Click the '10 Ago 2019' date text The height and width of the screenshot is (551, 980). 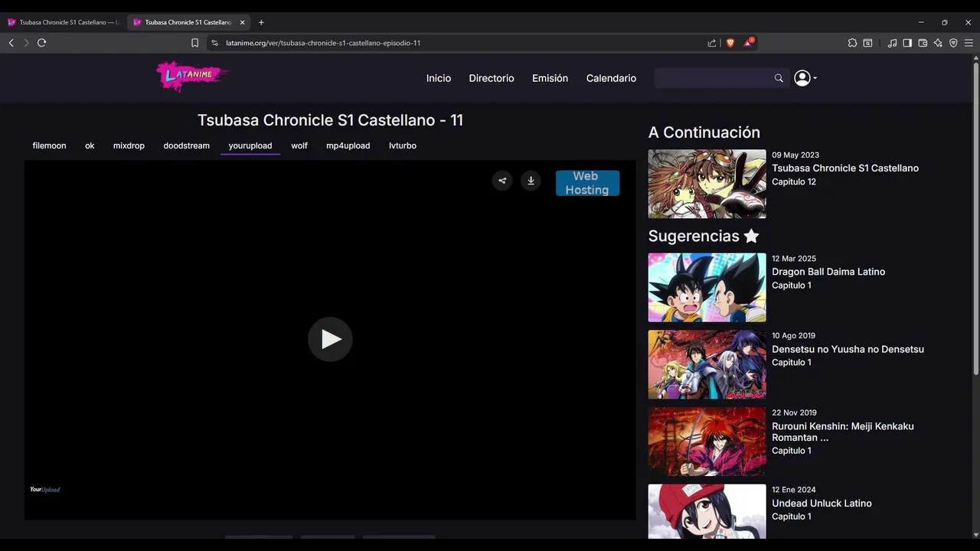[x=793, y=335]
